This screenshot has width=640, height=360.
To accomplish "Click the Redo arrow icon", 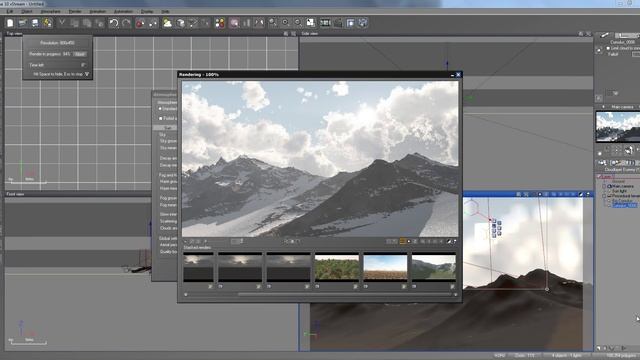I will coord(127,23).
